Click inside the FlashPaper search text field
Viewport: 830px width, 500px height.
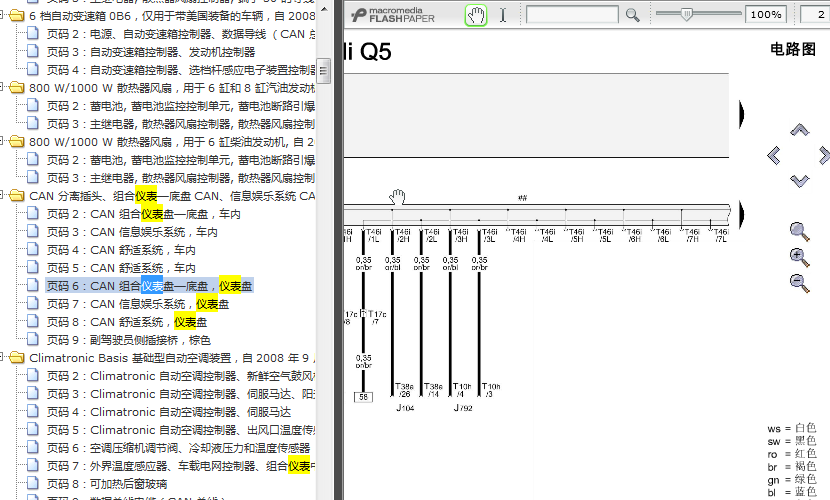pos(572,14)
